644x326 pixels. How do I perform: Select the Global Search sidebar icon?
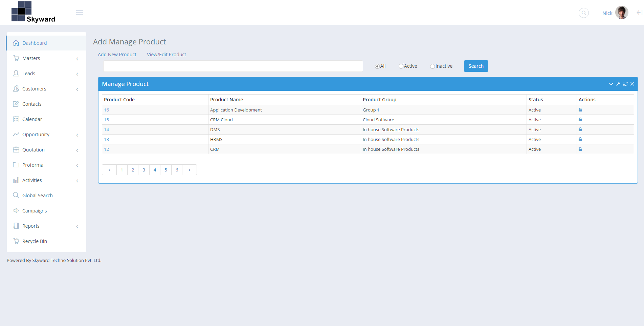(16, 195)
